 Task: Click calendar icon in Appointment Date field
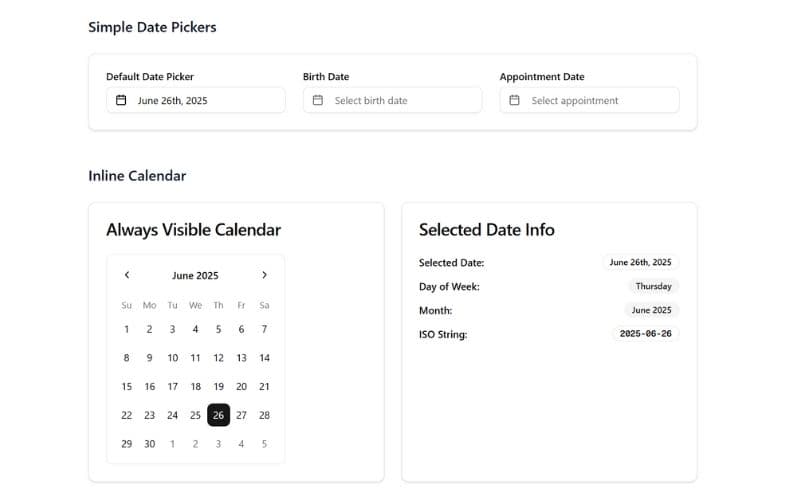(515, 100)
